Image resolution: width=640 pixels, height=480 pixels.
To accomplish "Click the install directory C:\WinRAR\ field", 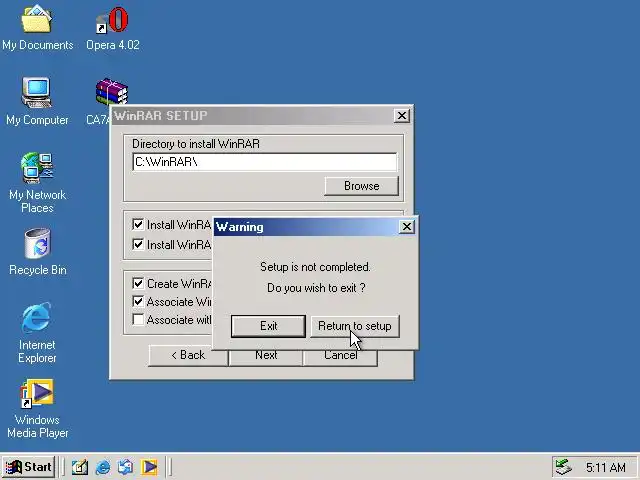I will pos(264,162).
